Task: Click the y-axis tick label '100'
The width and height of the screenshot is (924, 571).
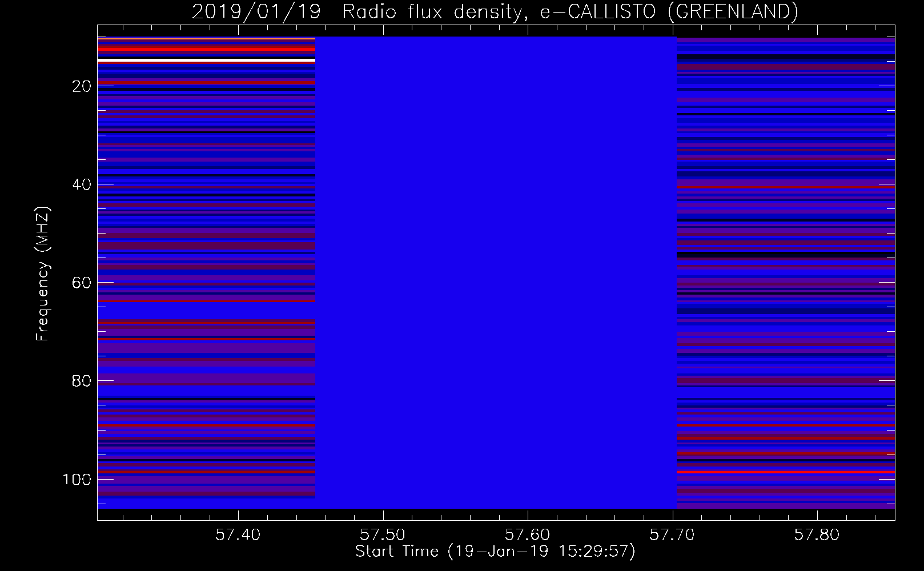Action: (77, 480)
